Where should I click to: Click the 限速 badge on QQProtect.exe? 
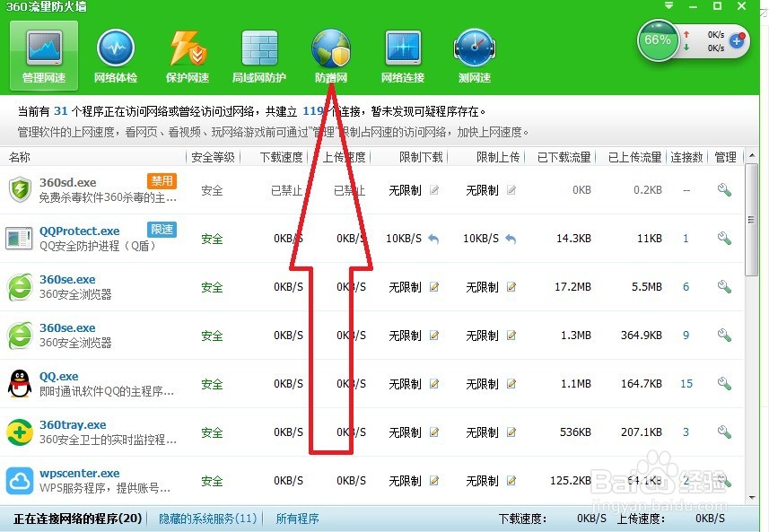tap(162, 229)
